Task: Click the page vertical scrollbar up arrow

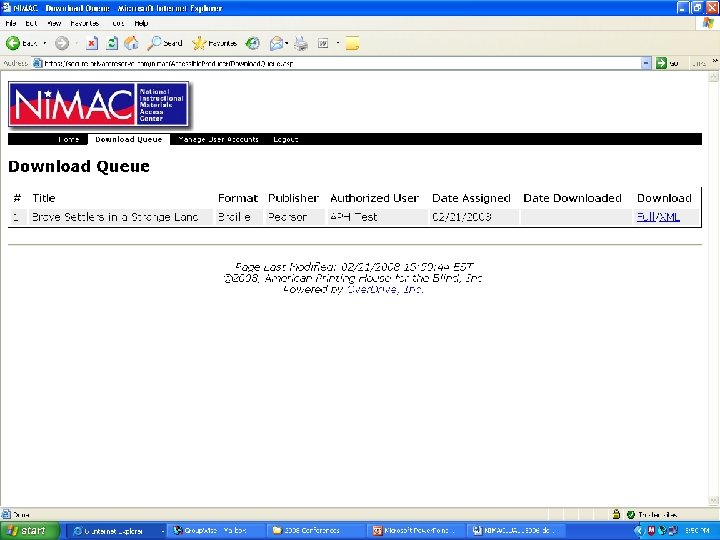Action: pyautogui.click(x=714, y=77)
